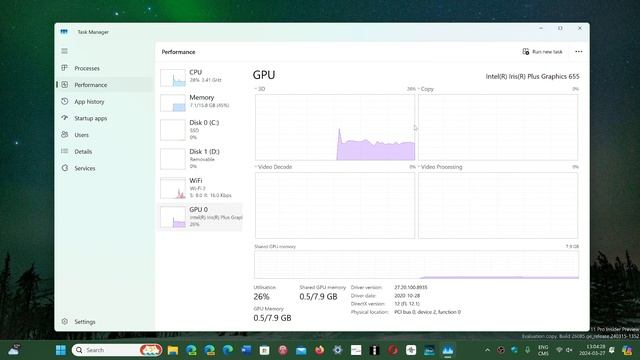Click the taskbar Search box
This screenshot has height=360, width=640.
[117, 350]
